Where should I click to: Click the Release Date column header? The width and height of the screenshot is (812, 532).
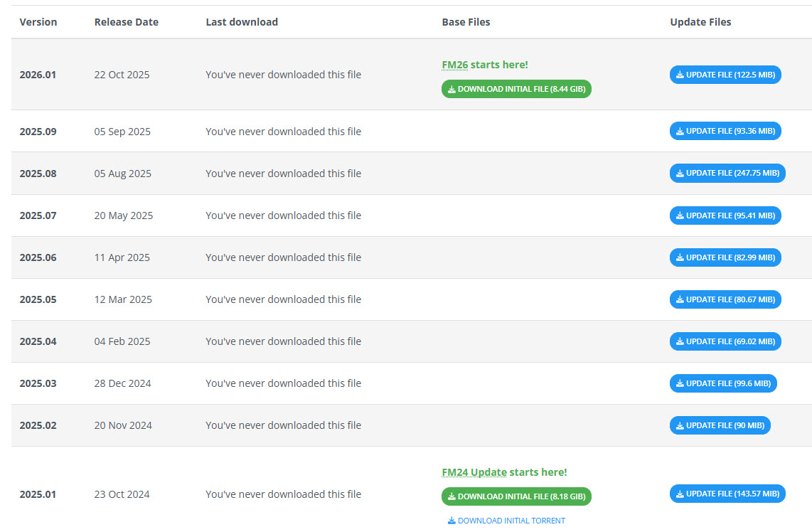point(127,22)
